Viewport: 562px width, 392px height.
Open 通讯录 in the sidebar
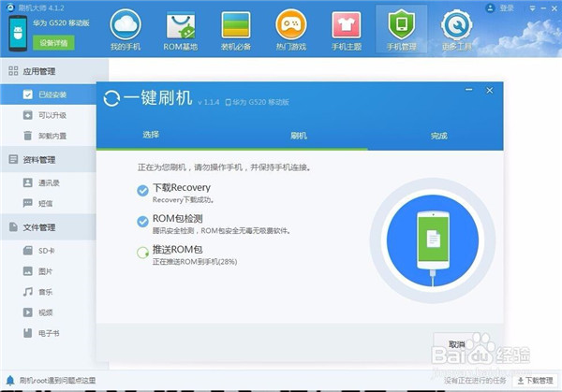point(49,182)
